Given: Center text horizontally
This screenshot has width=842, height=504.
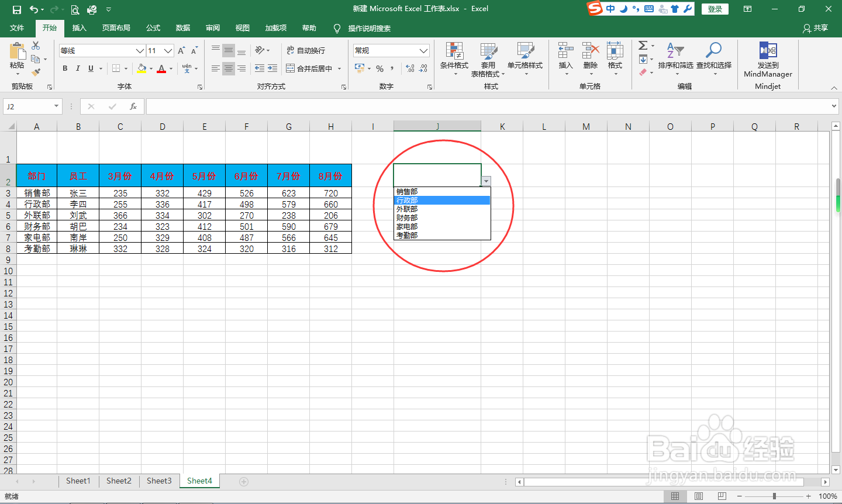Looking at the screenshot, I should pyautogui.click(x=229, y=68).
